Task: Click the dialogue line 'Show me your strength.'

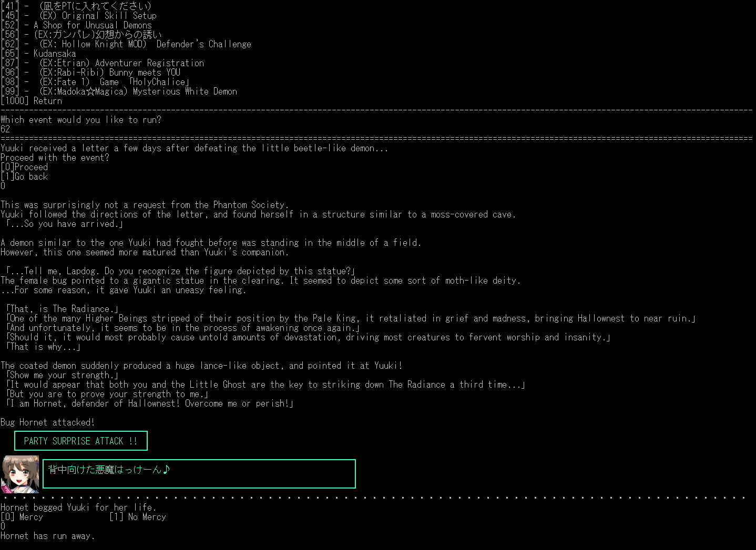Action: point(62,375)
